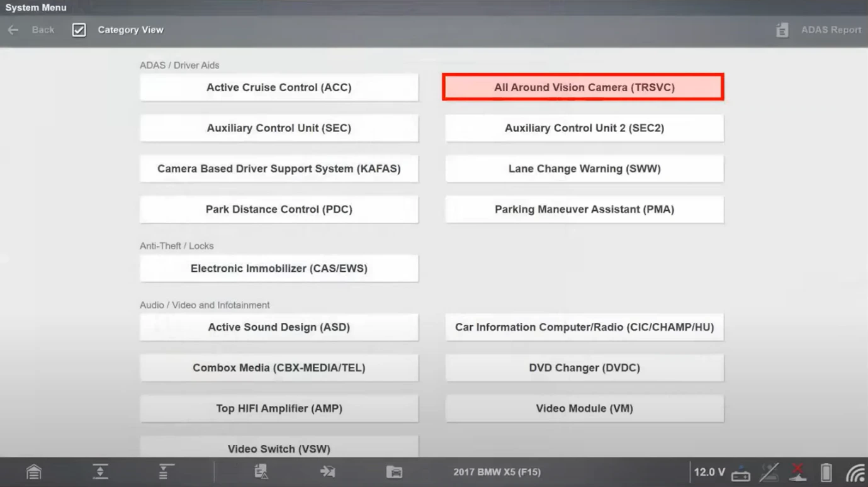This screenshot has height=487, width=868.
Task: Click the arrow-to-car connect icon
Action: 327,472
